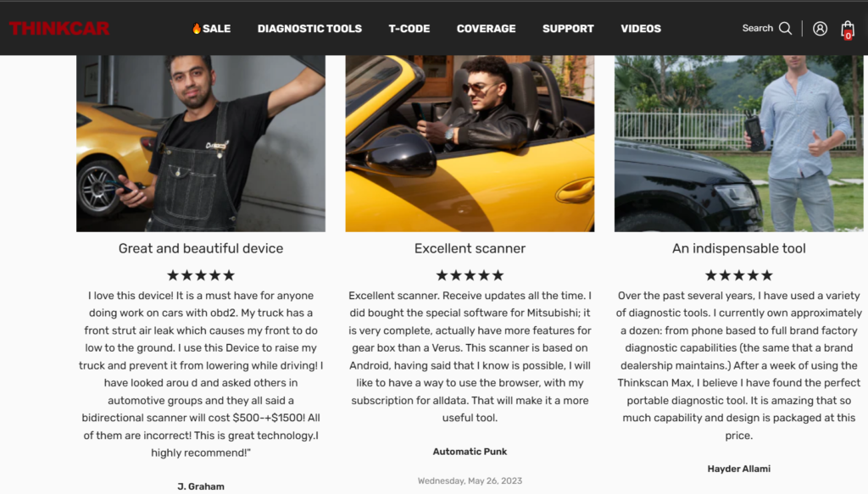Open the T-CODE menu item

[409, 28]
